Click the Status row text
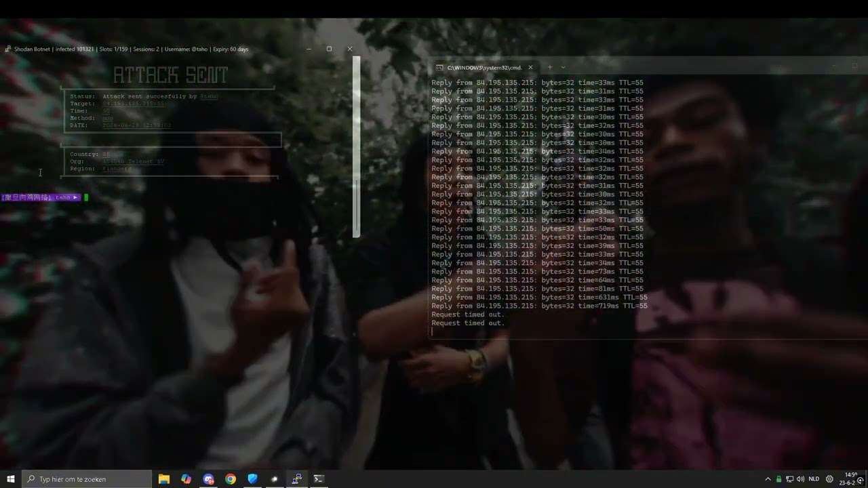This screenshot has height=488, width=868. click(144, 96)
